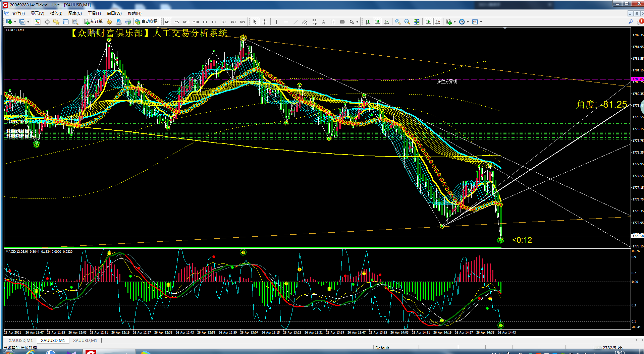Pick the vertical line drawing tool

(276, 22)
